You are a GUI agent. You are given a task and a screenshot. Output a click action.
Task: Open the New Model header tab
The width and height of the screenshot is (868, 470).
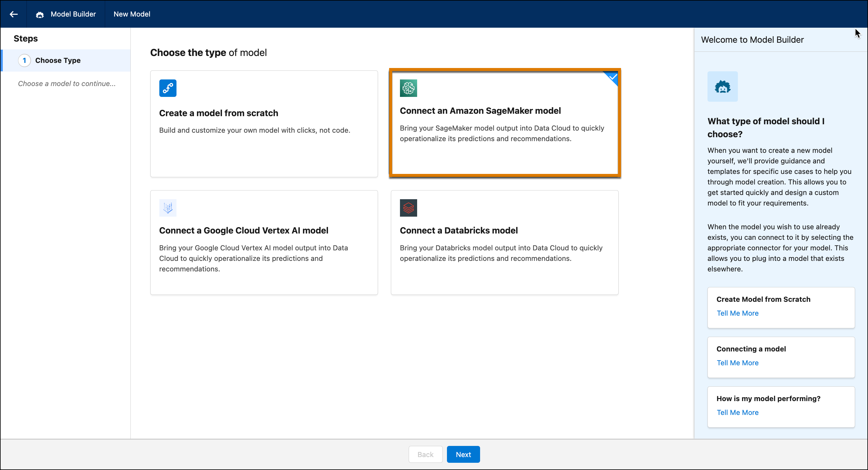click(132, 14)
